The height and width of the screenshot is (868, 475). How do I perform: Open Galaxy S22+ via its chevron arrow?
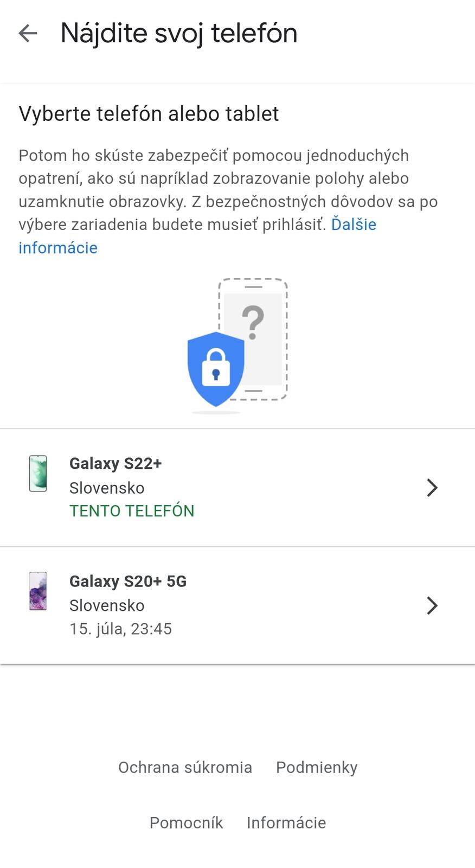tap(432, 488)
